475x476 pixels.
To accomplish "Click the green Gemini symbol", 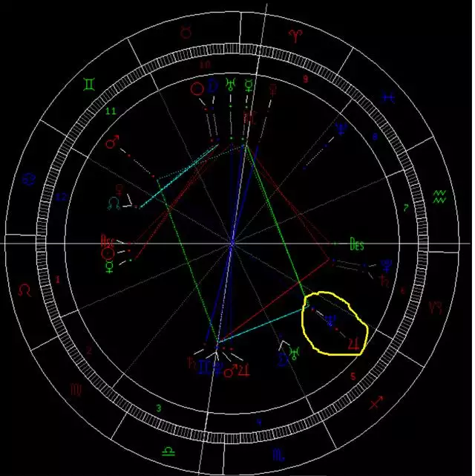I will (x=89, y=86).
